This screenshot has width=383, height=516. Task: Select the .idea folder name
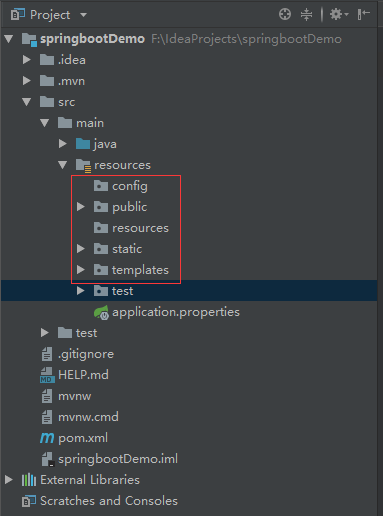(x=72, y=60)
